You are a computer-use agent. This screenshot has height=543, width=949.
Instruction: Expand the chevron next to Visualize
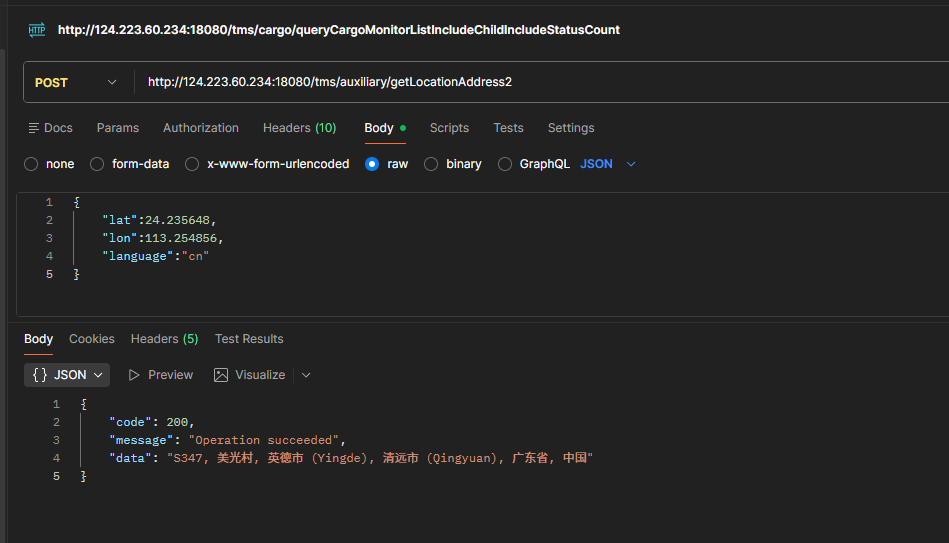[x=306, y=375]
